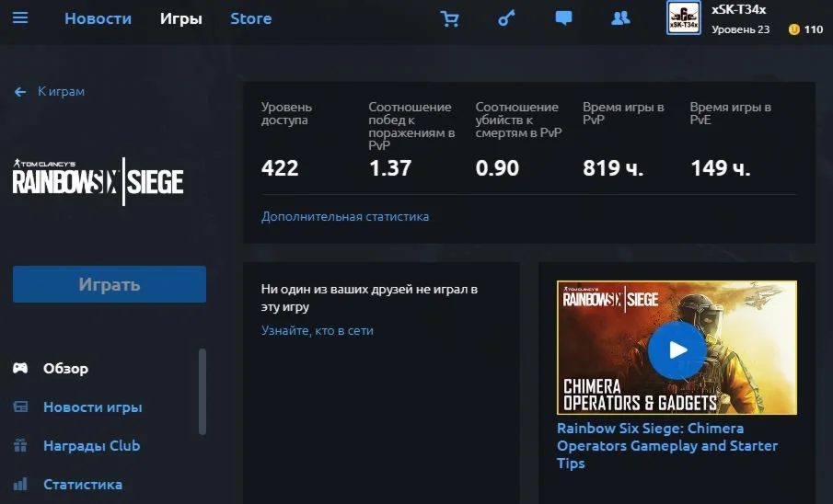Viewport: 833px width, 504px height.
Task: Click the Rainbow Six Siege logo
Action: [98, 181]
